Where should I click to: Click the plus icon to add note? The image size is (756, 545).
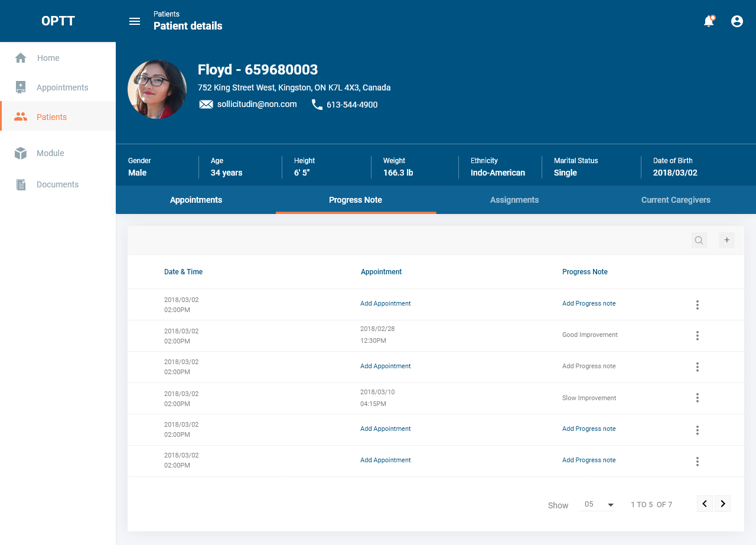(x=727, y=240)
